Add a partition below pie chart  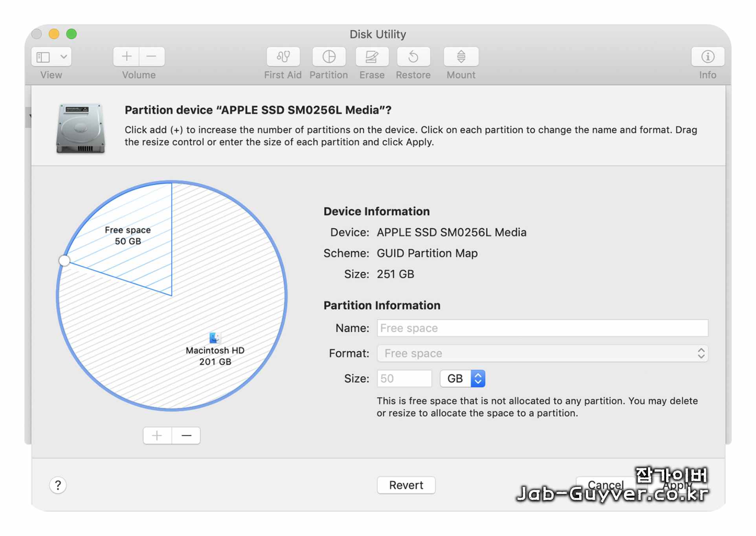157,435
